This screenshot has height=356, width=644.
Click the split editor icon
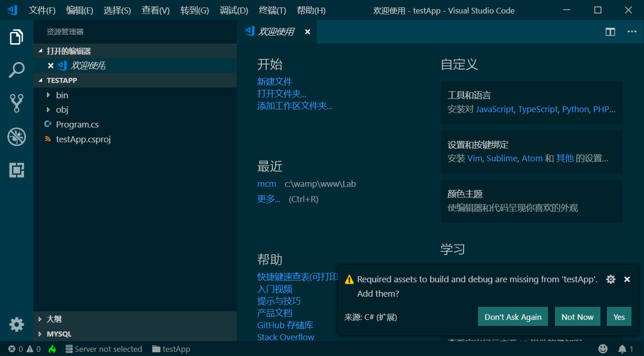[x=610, y=32]
